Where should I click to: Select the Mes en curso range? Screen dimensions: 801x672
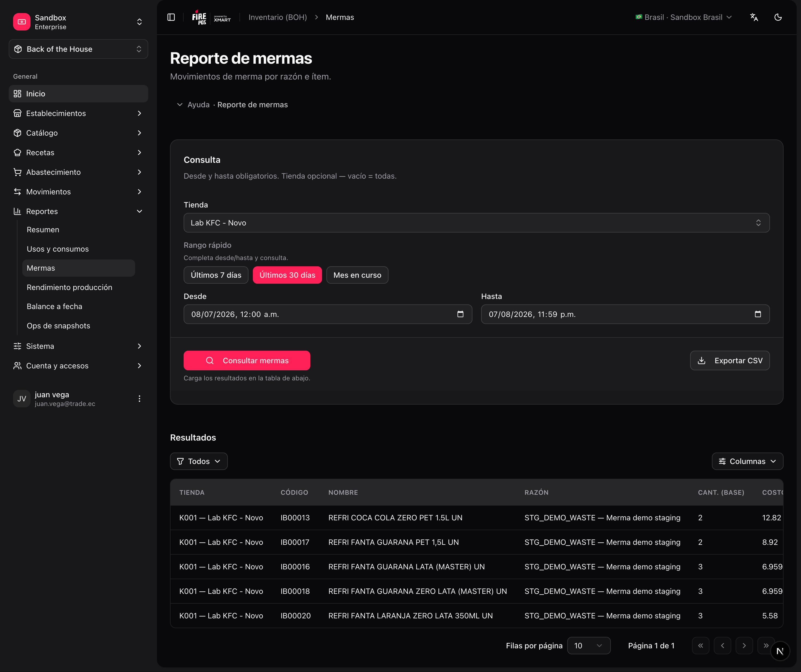(x=357, y=275)
